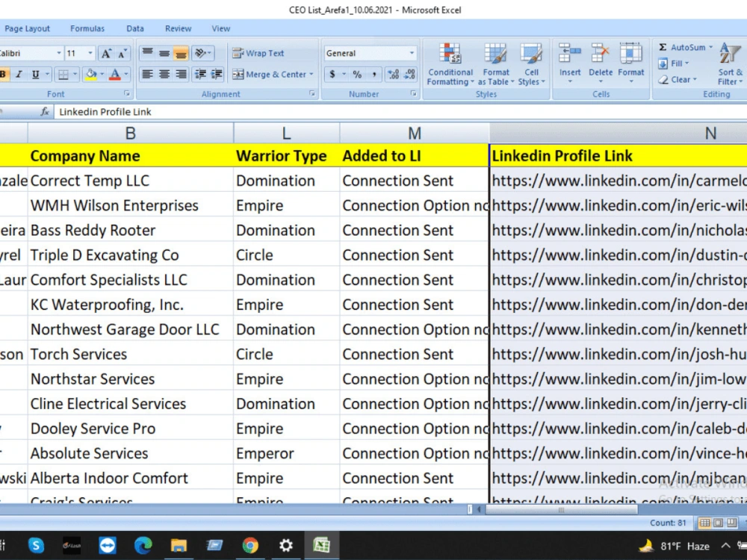Screen dimensions: 747x560
Task: Align text right
Action: 181,74
